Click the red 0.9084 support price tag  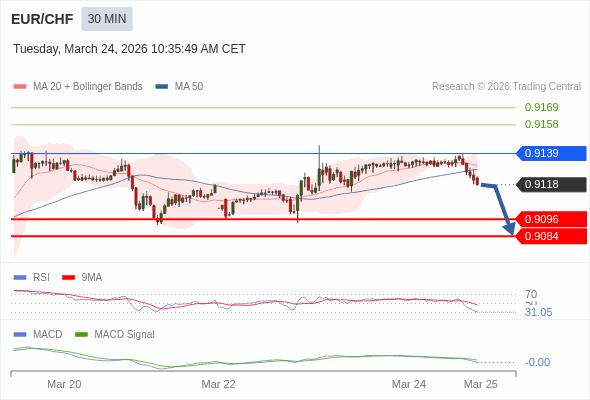pyautogui.click(x=551, y=236)
